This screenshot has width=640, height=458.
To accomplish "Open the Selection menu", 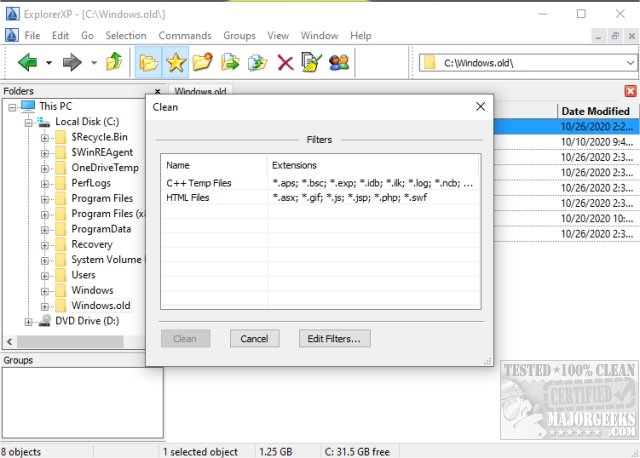I will click(126, 35).
